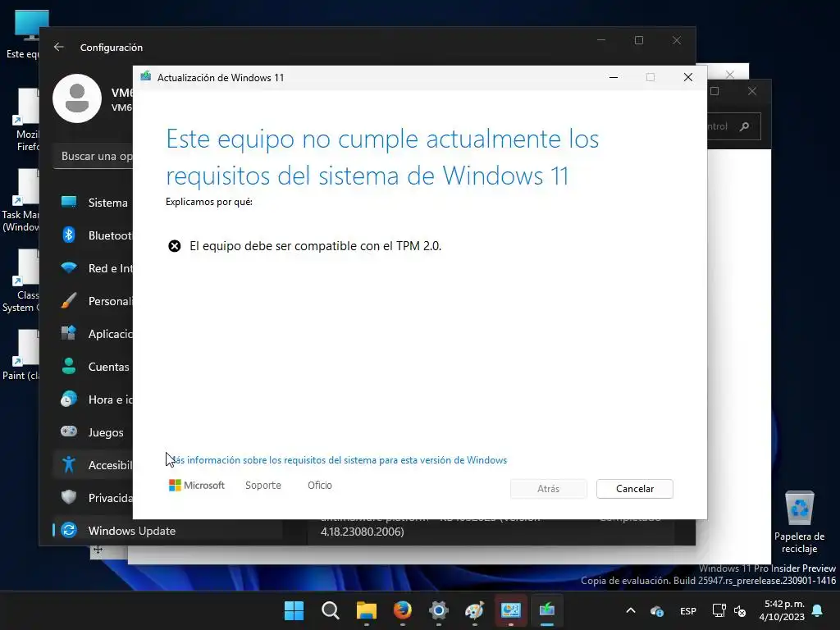This screenshot has width=840, height=630.
Task: Open the notifications bell icon
Action: coord(818,610)
